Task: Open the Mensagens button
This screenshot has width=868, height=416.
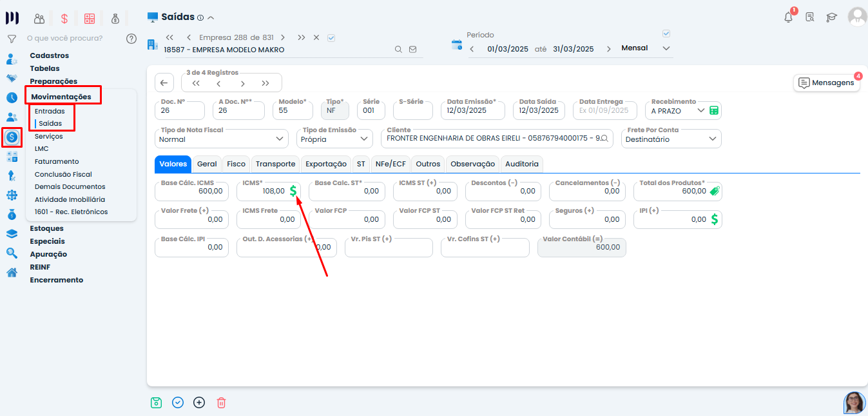Action: (826, 83)
